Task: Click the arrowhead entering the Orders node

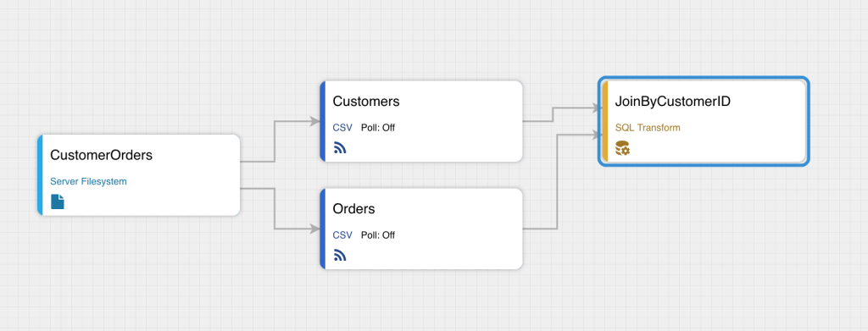Action: pos(315,229)
